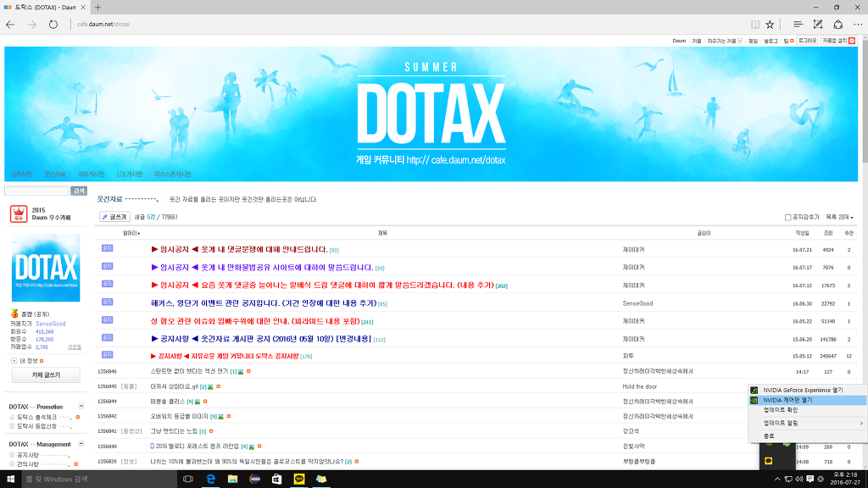The image size is (868, 488).
Task: Expand the 업데이트 알림 submenu
Action: coord(808,423)
